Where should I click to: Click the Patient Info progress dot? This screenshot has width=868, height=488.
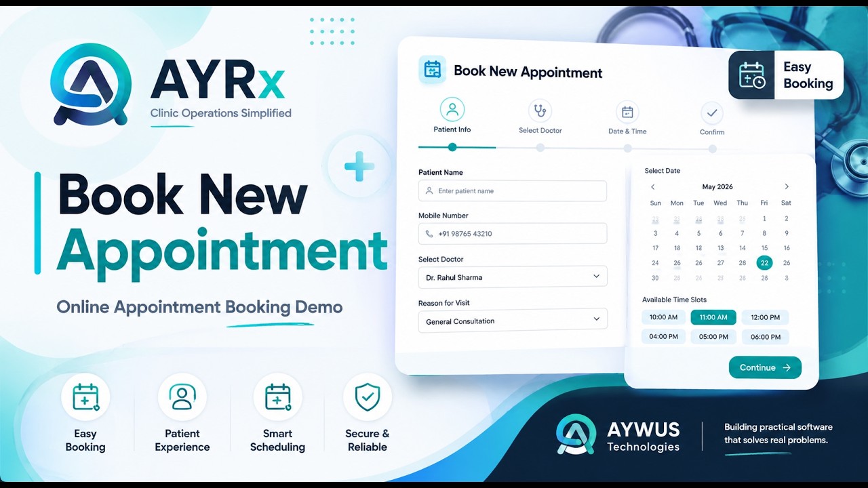(452, 147)
